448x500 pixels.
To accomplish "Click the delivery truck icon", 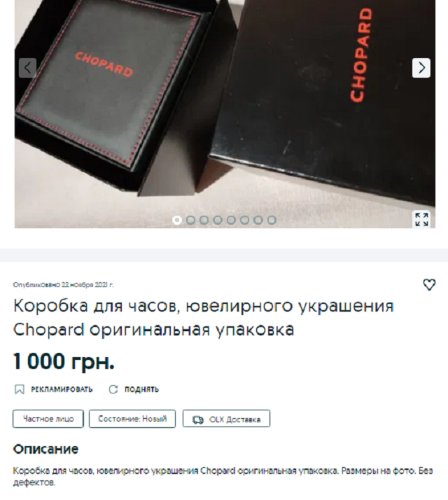I will click(198, 419).
